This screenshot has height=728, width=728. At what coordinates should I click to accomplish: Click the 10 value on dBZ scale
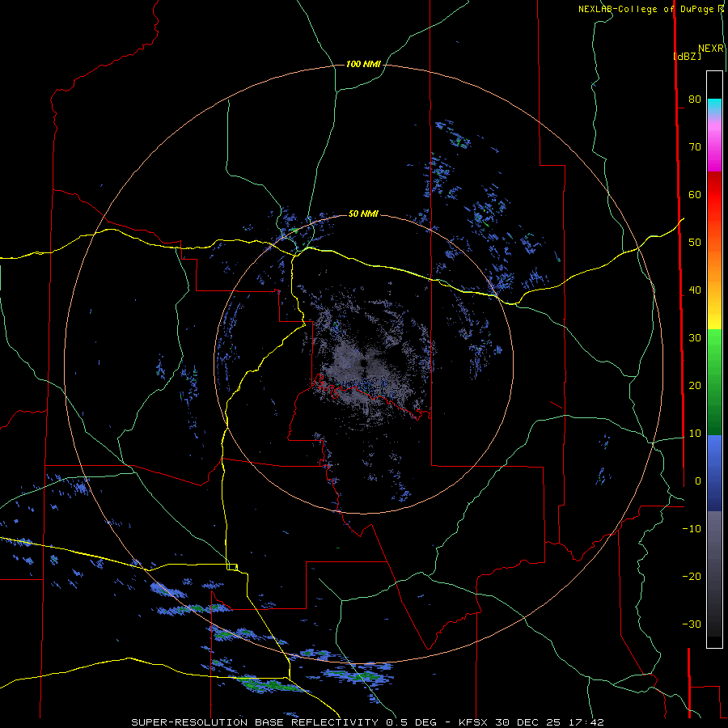point(695,434)
